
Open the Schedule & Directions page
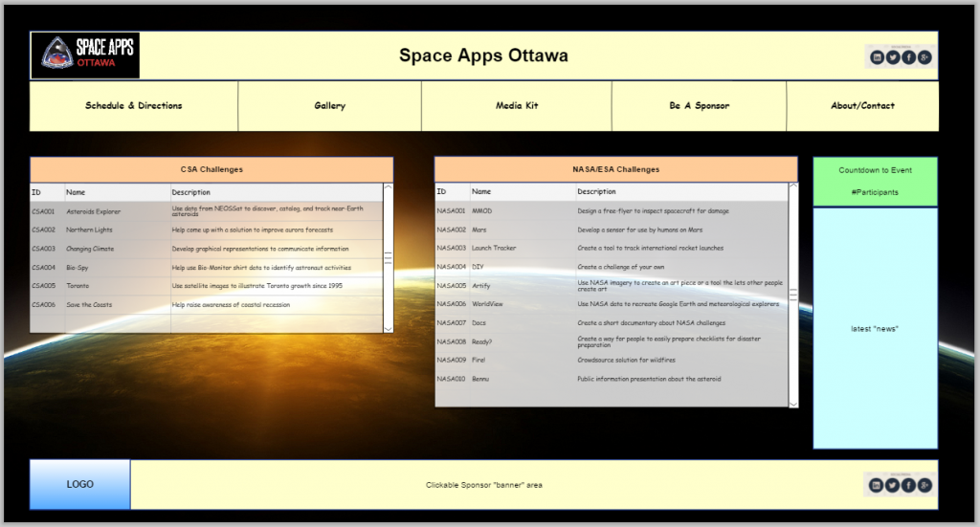pyautogui.click(x=134, y=105)
